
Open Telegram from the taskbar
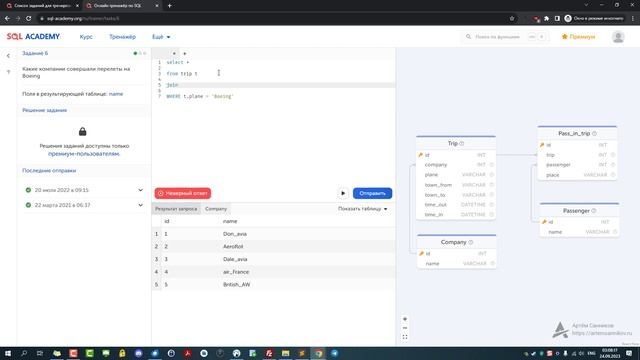(x=334, y=353)
